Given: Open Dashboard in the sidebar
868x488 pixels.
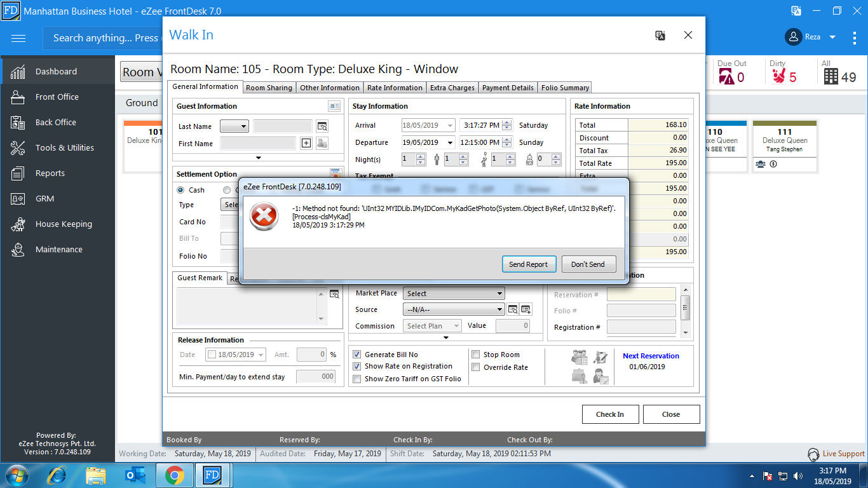Looking at the screenshot, I should tap(57, 71).
